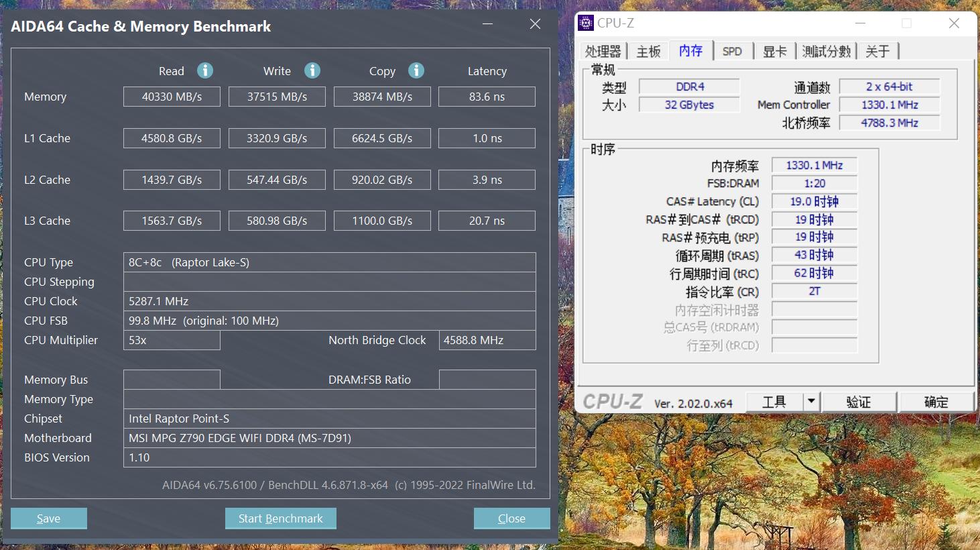Switch to the 测试分数 tab
Image resolution: width=980 pixels, height=550 pixels.
point(826,50)
